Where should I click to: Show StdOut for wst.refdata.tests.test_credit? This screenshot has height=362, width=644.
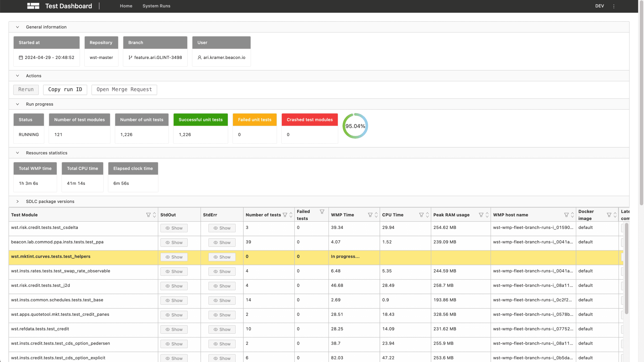coord(174,329)
